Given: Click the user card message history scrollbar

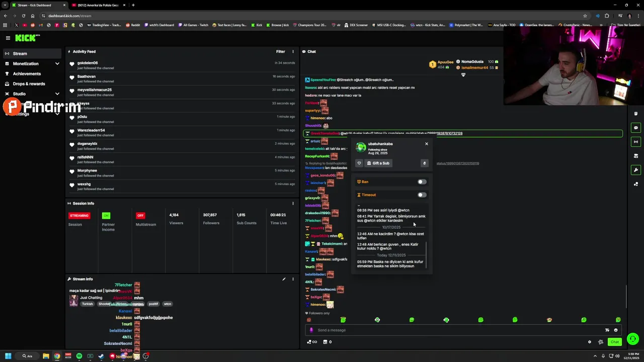Looking at the screenshot, I should (x=426, y=255).
